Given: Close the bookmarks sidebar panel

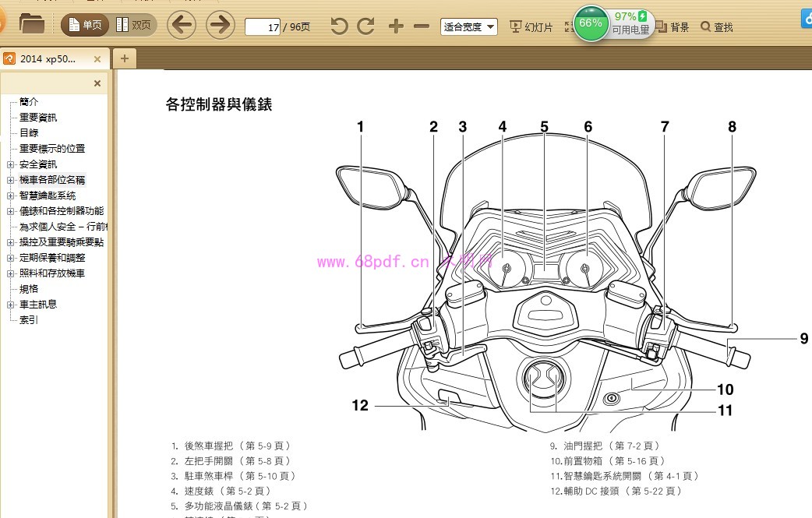Looking at the screenshot, I should click(97, 83).
